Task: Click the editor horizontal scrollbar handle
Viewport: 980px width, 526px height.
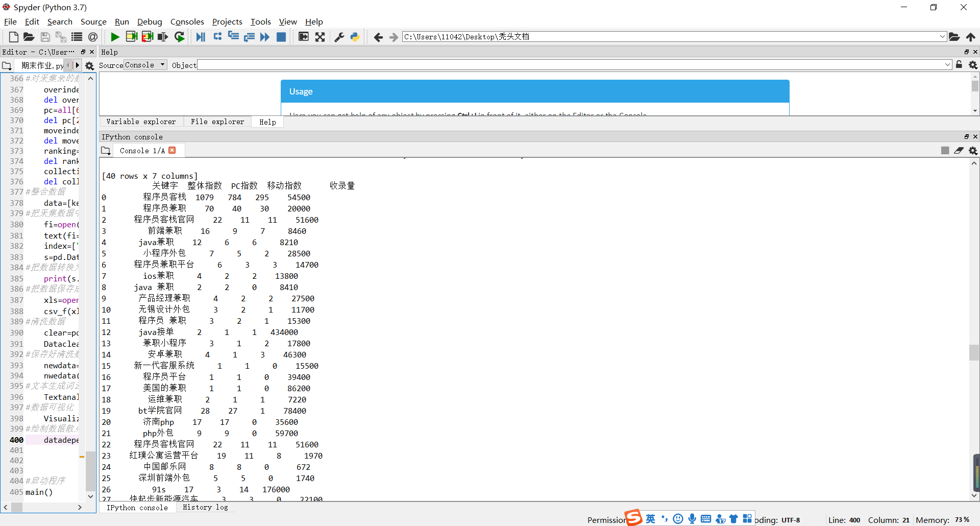Action: 17,507
